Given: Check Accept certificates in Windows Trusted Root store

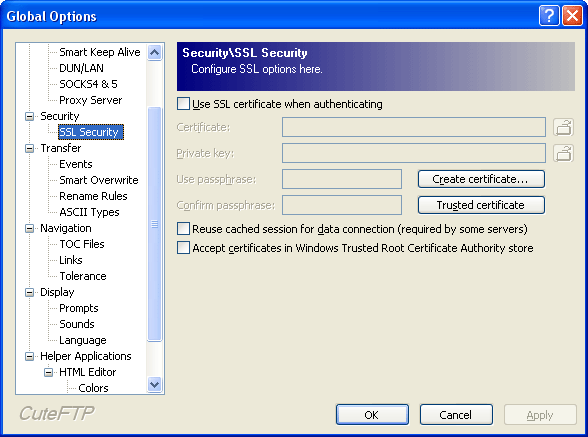Looking at the screenshot, I should coord(183,248).
